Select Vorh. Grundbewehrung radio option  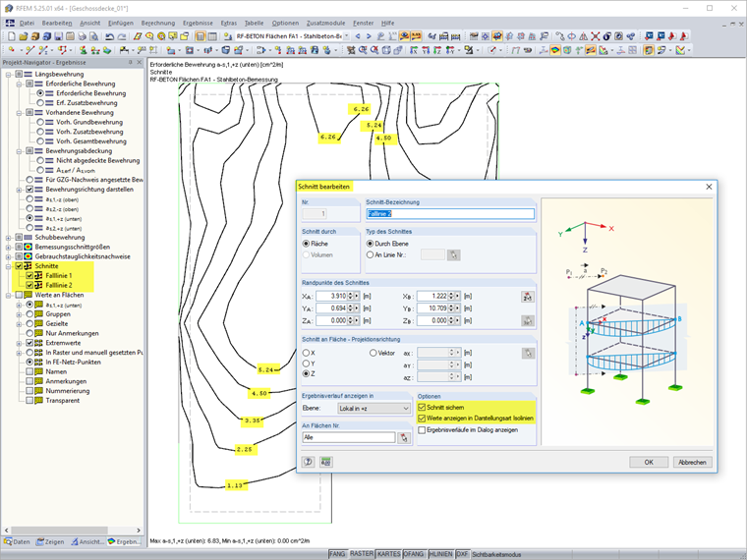pyautogui.click(x=40, y=122)
